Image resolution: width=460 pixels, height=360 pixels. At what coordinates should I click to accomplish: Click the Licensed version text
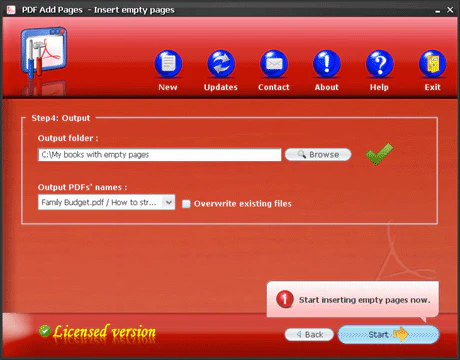point(104,332)
